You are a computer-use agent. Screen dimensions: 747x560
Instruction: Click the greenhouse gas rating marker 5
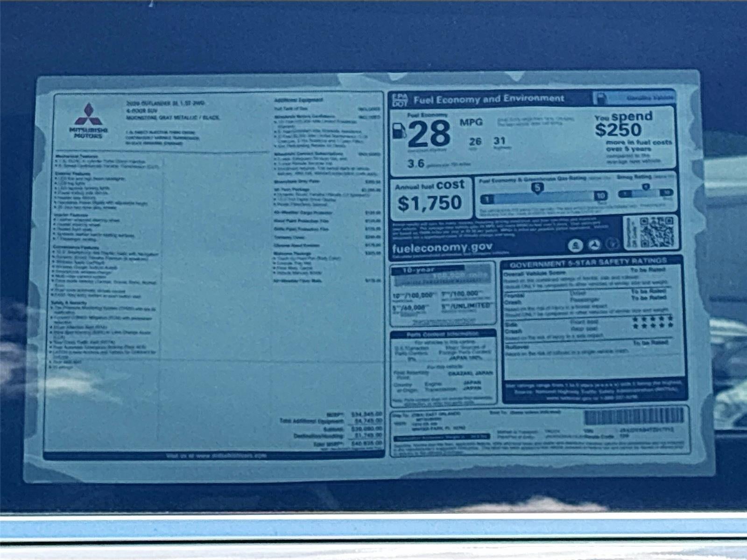pos(537,188)
